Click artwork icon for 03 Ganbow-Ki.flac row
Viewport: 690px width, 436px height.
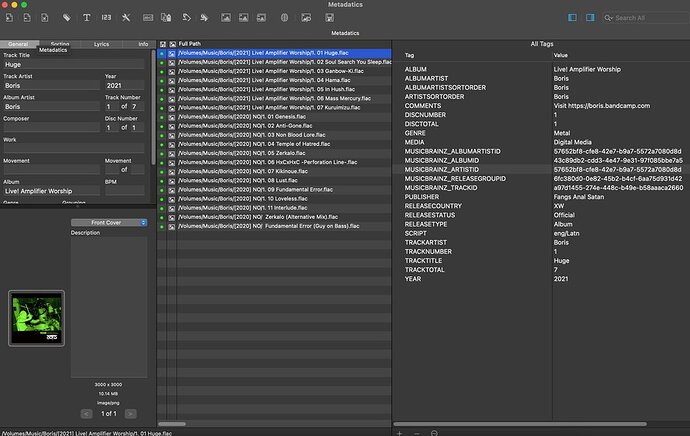point(172,71)
